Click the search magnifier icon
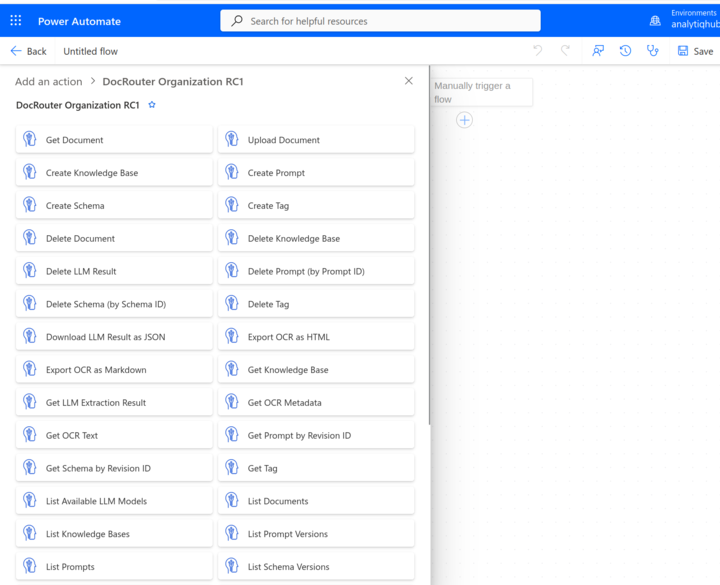 [x=237, y=21]
